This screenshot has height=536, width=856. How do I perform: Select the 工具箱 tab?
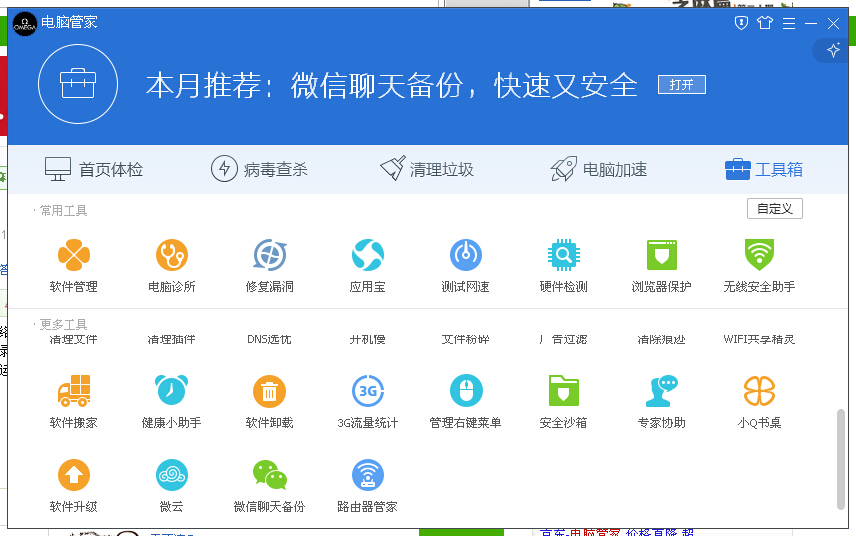(x=764, y=169)
